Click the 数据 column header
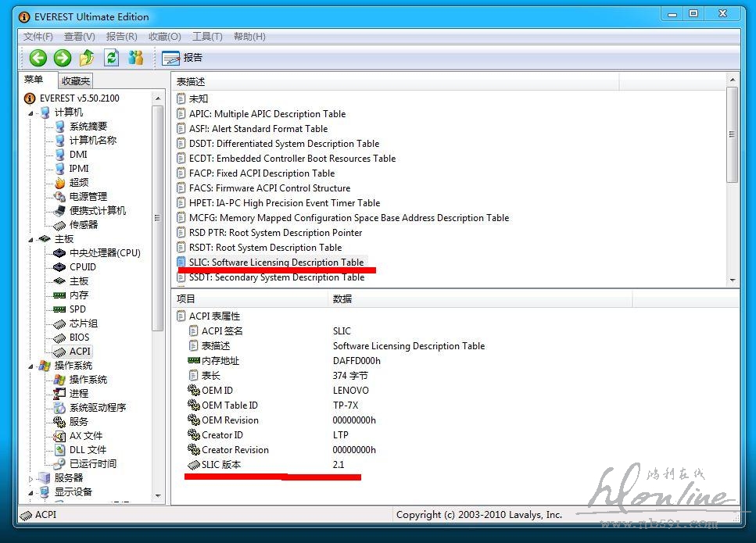Screen dimensions: 756x543 coord(342,298)
